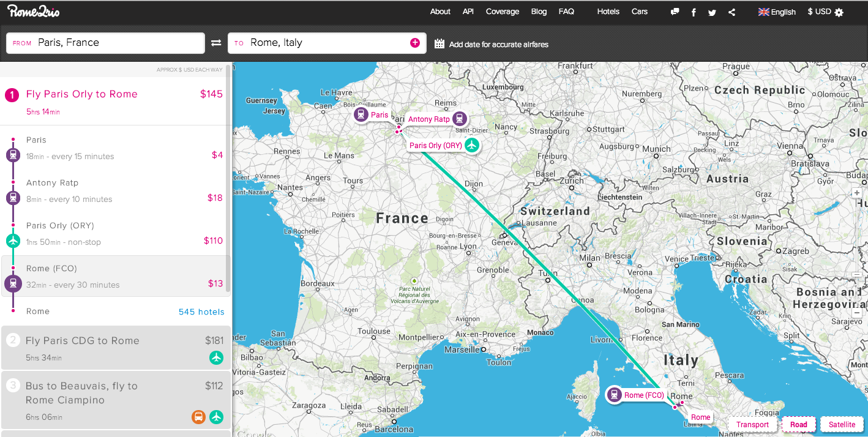Expand the Fly Paris CDG to Rome option
Viewport: 868px width, 437px height.
pos(116,348)
